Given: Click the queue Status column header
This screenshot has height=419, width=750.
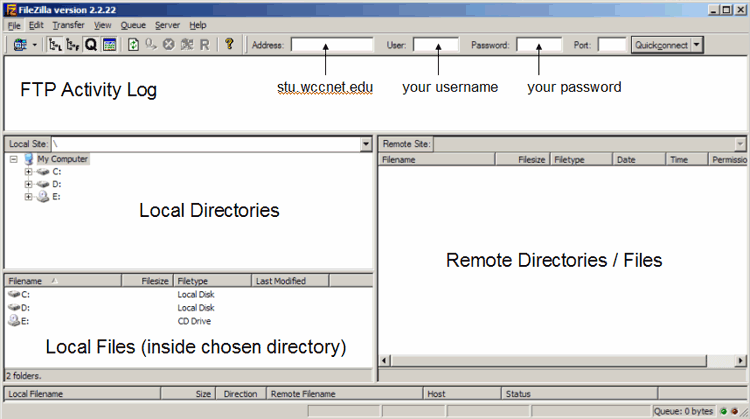Looking at the screenshot, I should coord(579,394).
